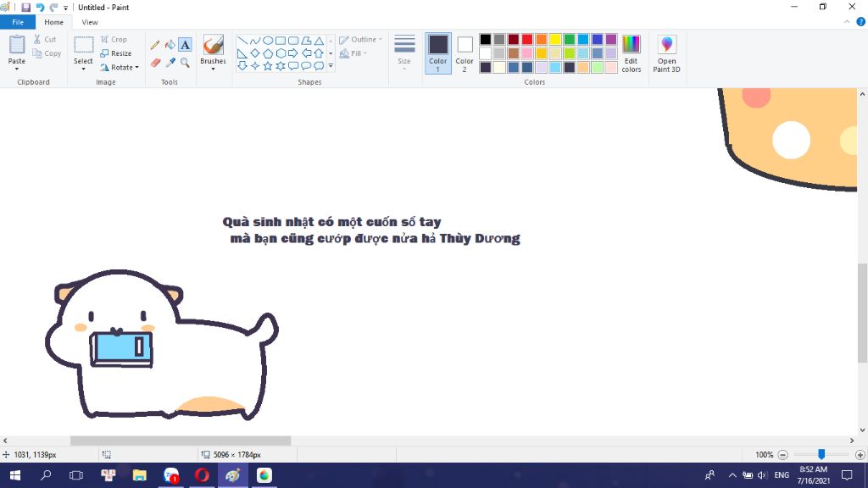The image size is (868, 488).
Task: Open the Edit colors dialog
Action: click(631, 53)
